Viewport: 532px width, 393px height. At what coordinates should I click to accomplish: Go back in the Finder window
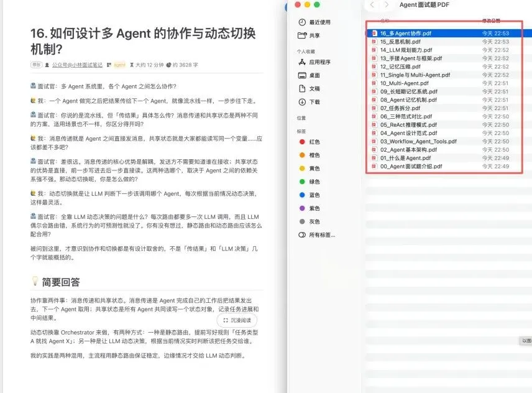372,5
